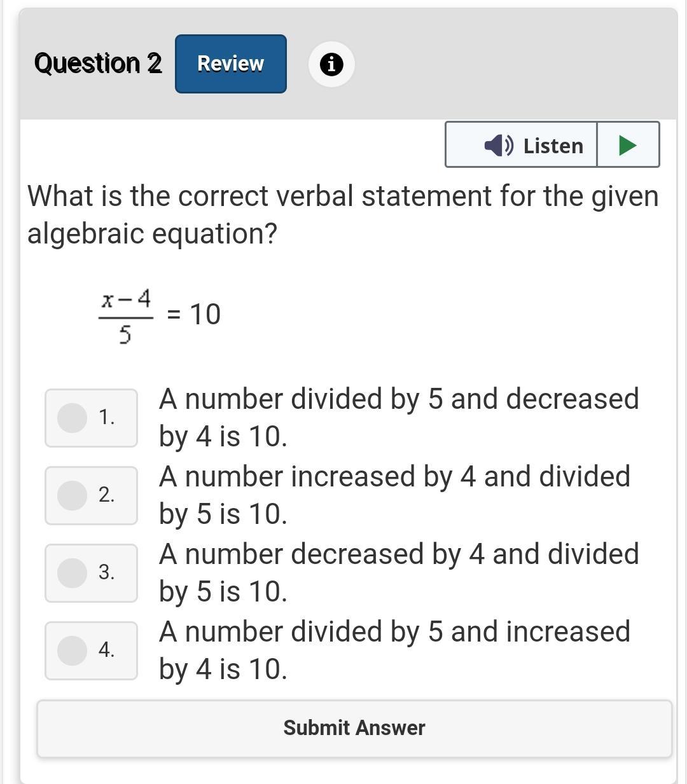Click the number label '3.' of third option

[107, 572]
